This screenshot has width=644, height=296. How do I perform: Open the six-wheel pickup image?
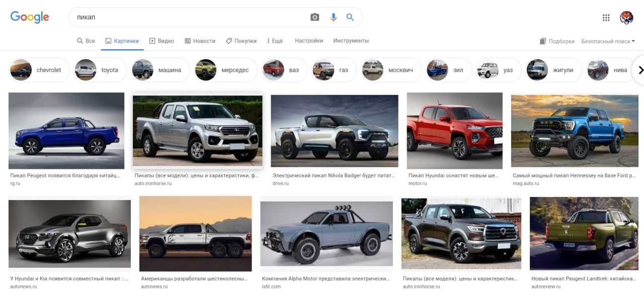pos(195,234)
